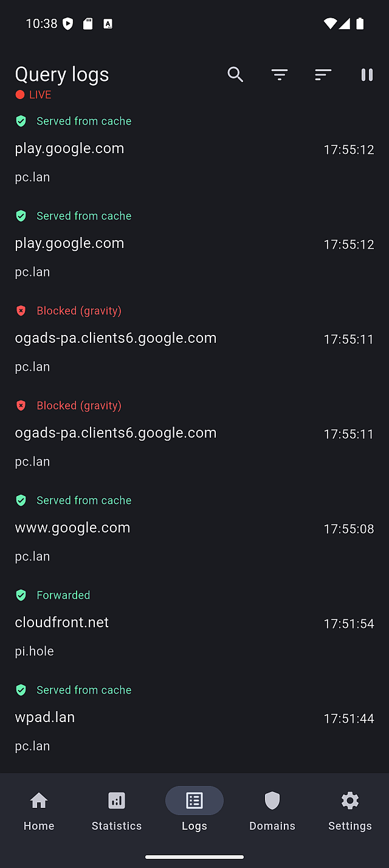This screenshot has height=868, width=389.
Task: Switch to the Statistics tab
Action: coord(117,811)
